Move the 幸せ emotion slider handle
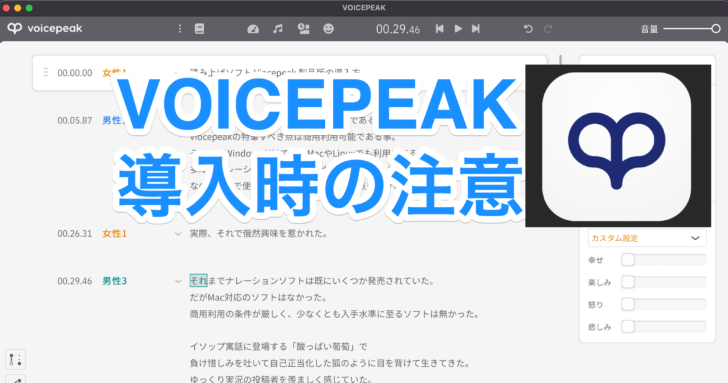 [x=628, y=260]
